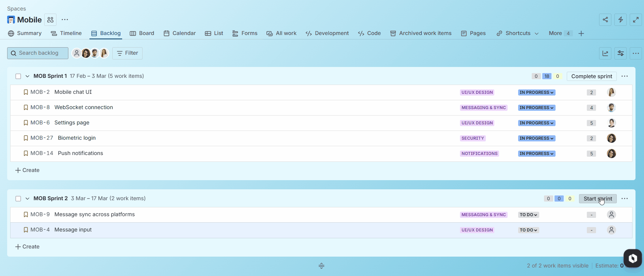Change status of MOB-9 from TO DO
This screenshot has width=644, height=276.
pyautogui.click(x=528, y=215)
